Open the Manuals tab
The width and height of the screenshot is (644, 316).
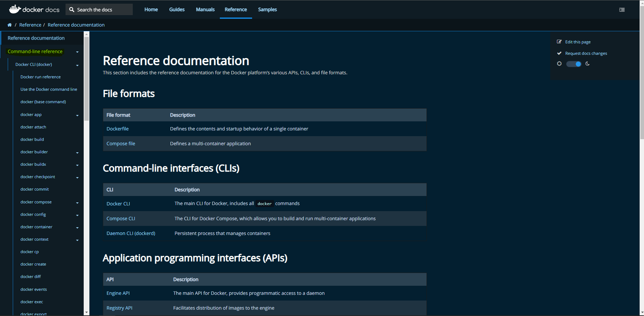tap(205, 9)
